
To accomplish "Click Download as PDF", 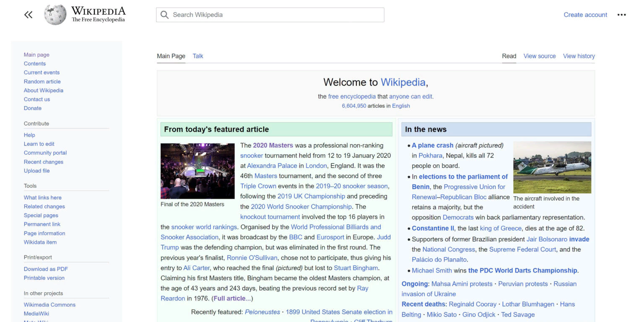I will (46, 269).
